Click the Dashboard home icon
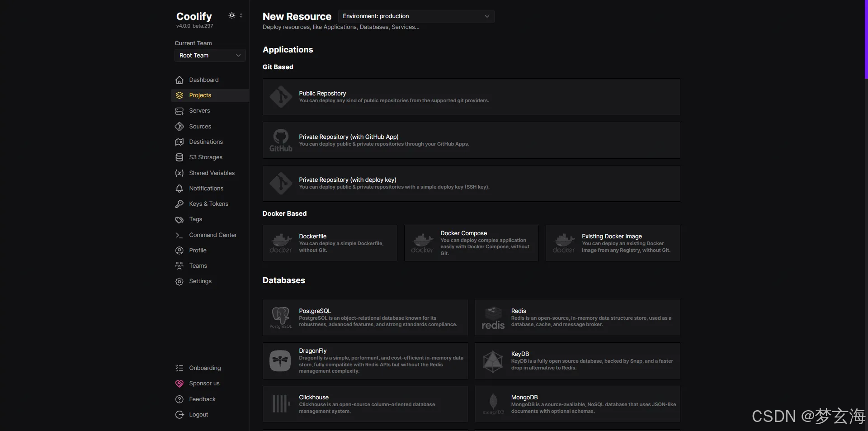Screen dimensions: 868x431 click(x=179, y=80)
